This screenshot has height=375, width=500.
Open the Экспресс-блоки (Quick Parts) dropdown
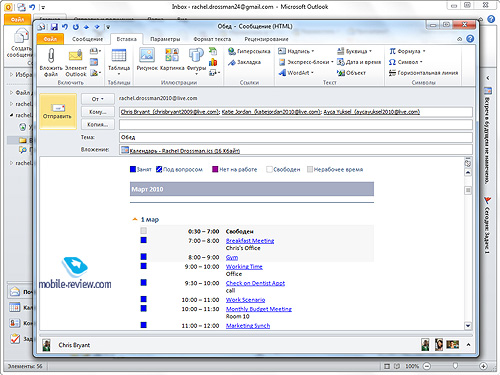[x=306, y=62]
